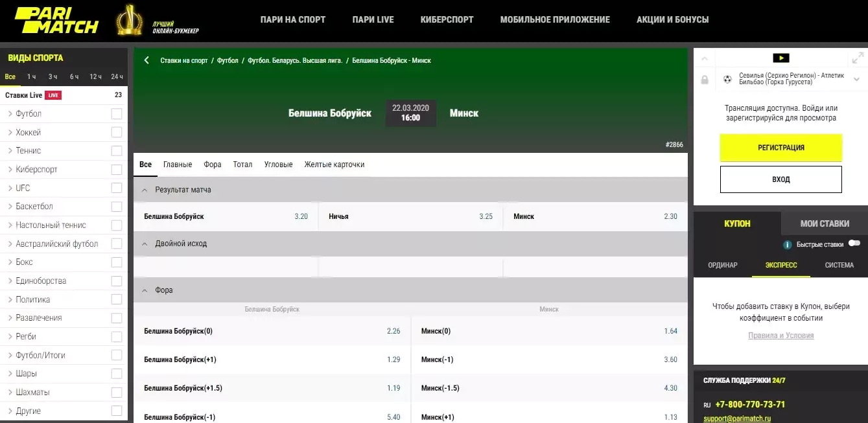
Task: Expand the Политика chevron in sidebar
Action: [x=10, y=299]
